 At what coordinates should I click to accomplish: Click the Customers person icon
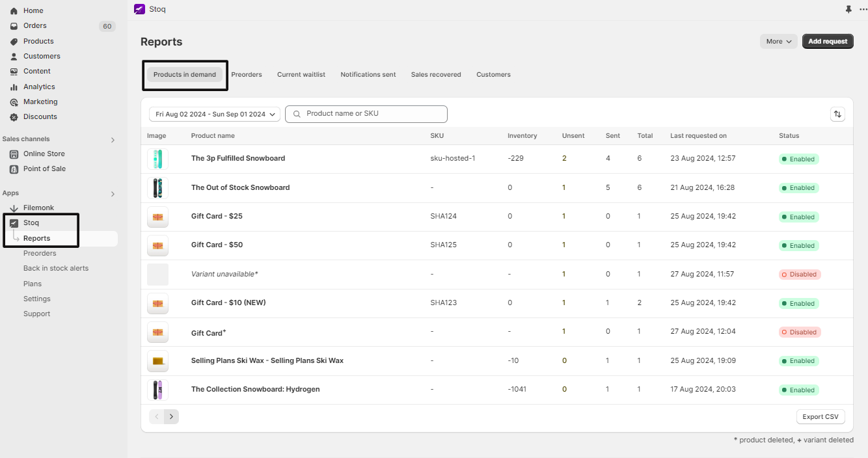point(14,57)
